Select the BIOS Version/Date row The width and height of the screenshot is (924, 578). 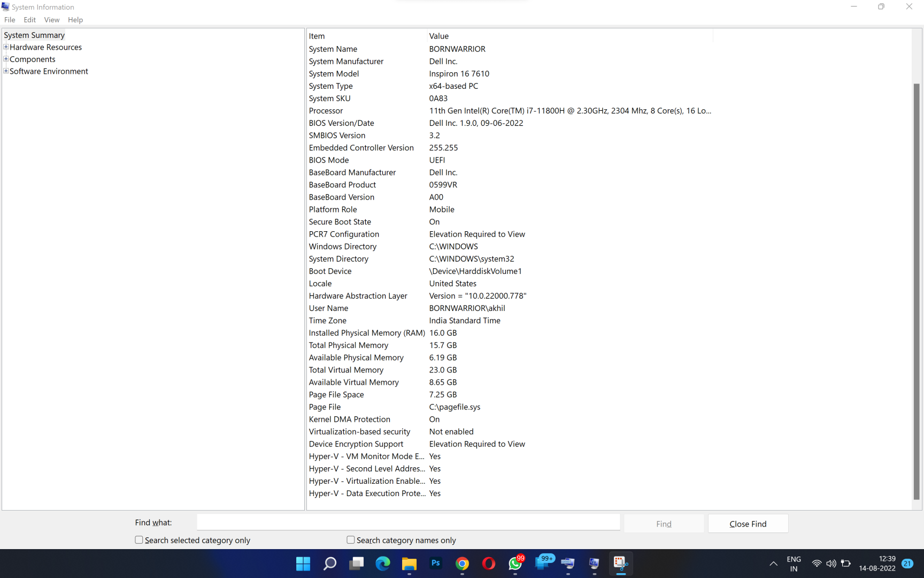click(510, 123)
